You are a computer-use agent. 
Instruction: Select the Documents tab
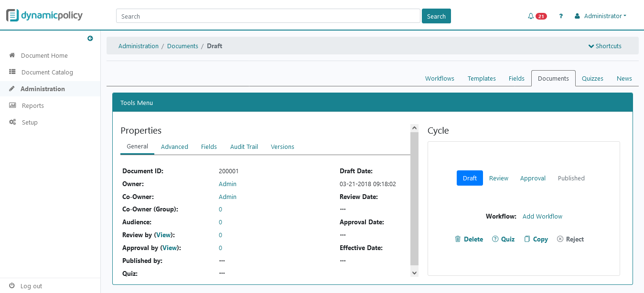(x=553, y=79)
